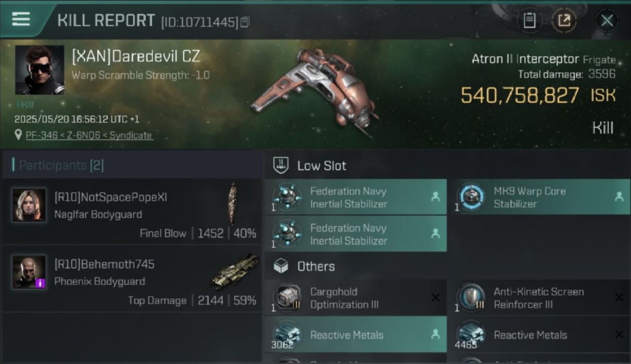
Task: Select NotSpacePopeXI participant portrait
Action: tap(29, 205)
